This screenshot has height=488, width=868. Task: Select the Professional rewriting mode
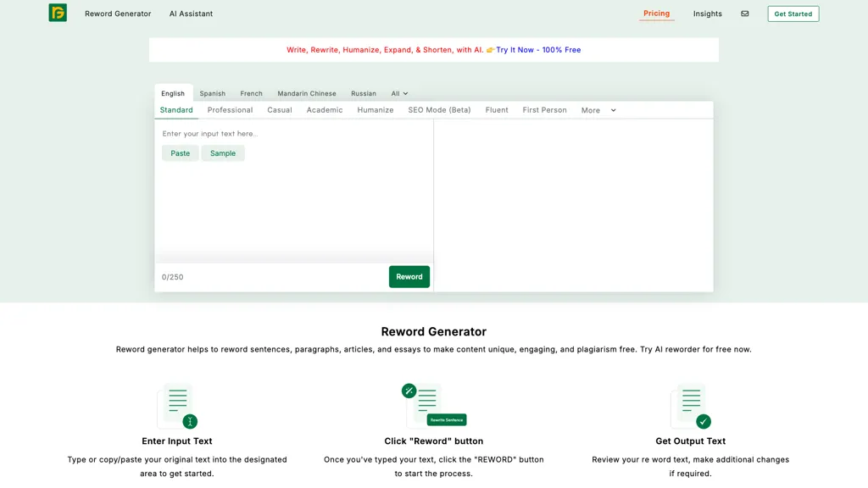point(230,109)
